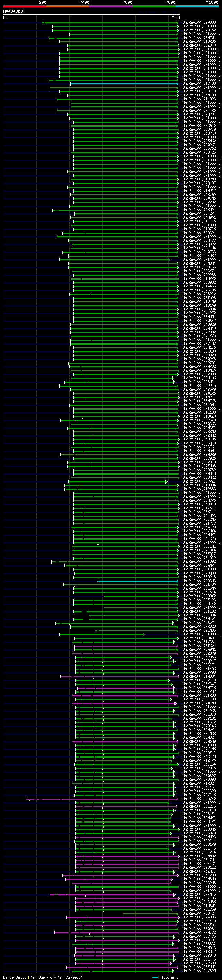Choose hit UniRef100_A7NIC2
222x980 pixels.
click(199, 932)
